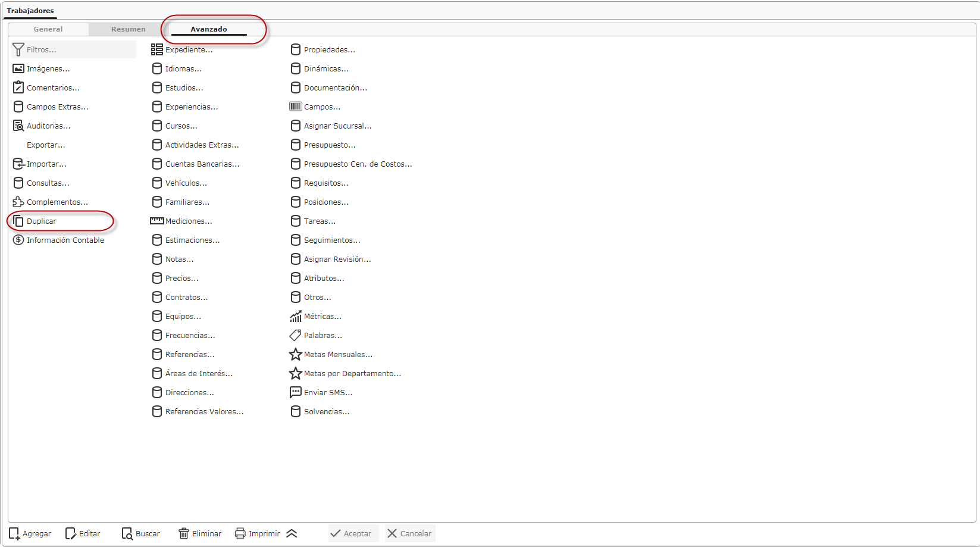Click the Comentarios notepad icon

click(x=18, y=87)
